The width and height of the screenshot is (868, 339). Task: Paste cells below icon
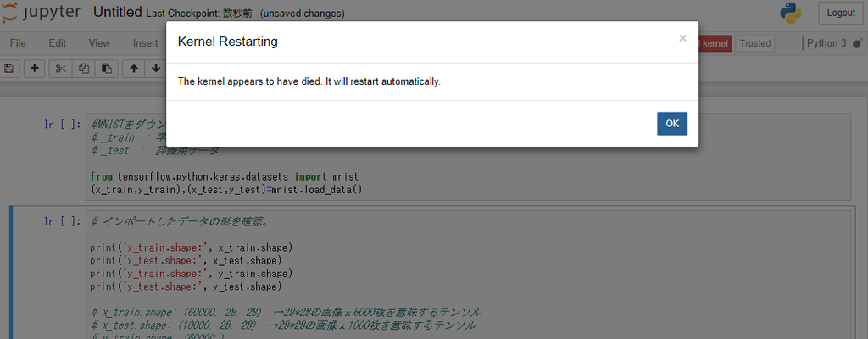coord(106,68)
